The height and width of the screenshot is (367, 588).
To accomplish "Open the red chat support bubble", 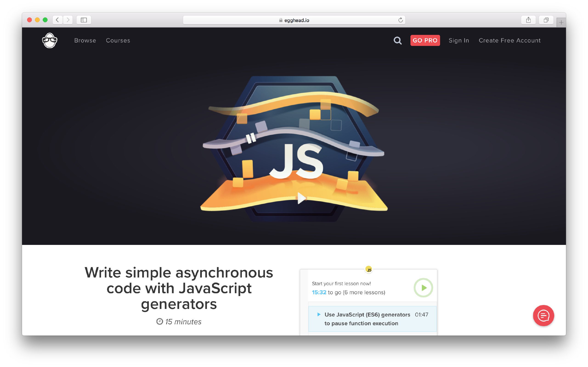I will (543, 316).
